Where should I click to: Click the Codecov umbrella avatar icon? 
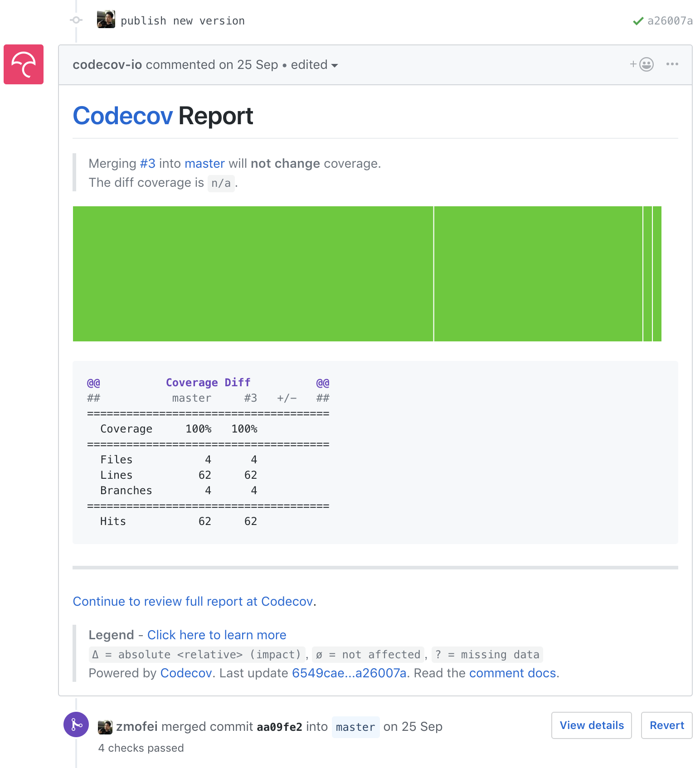click(24, 64)
